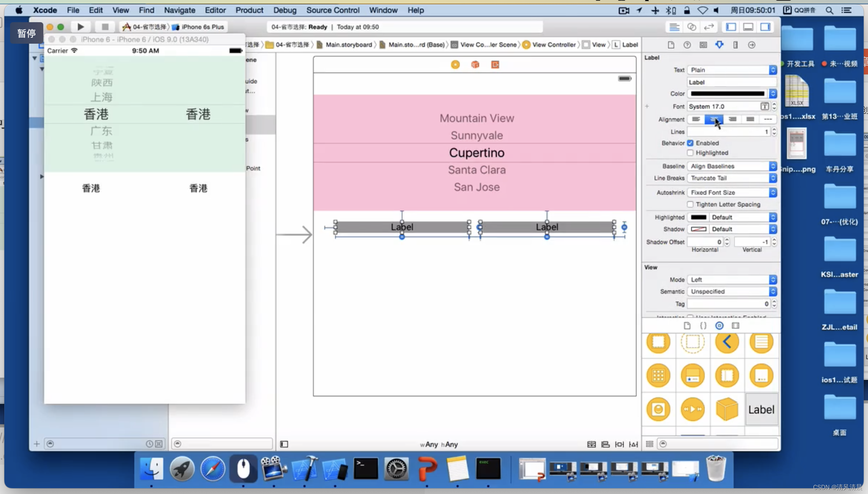Set label alignment to natural

click(768, 119)
